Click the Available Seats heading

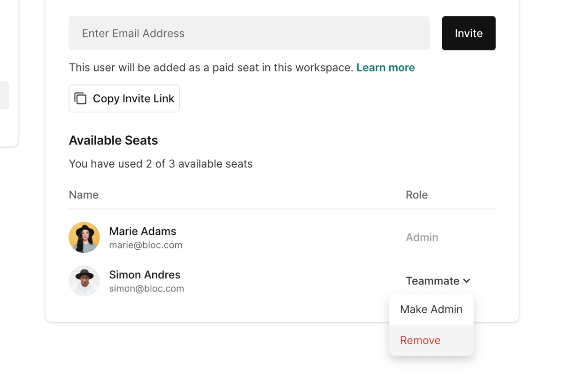[113, 140]
